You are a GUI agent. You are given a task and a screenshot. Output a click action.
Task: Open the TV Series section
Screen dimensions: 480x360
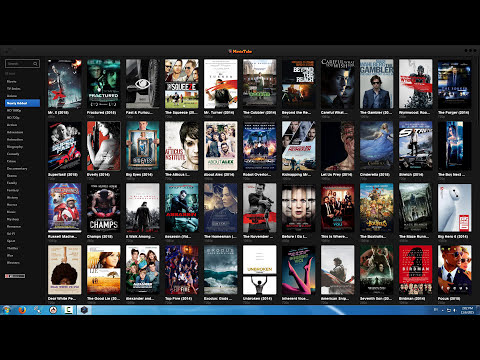14,89
